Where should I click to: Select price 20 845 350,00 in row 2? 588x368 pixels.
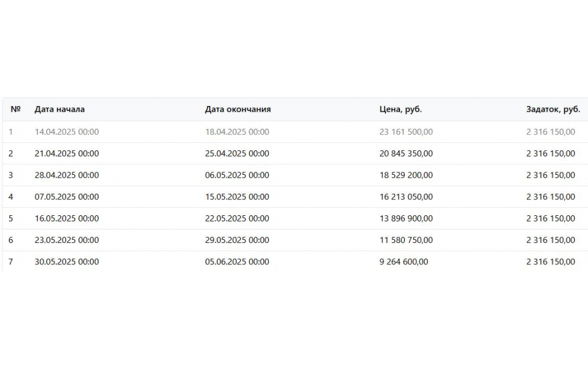pos(406,153)
